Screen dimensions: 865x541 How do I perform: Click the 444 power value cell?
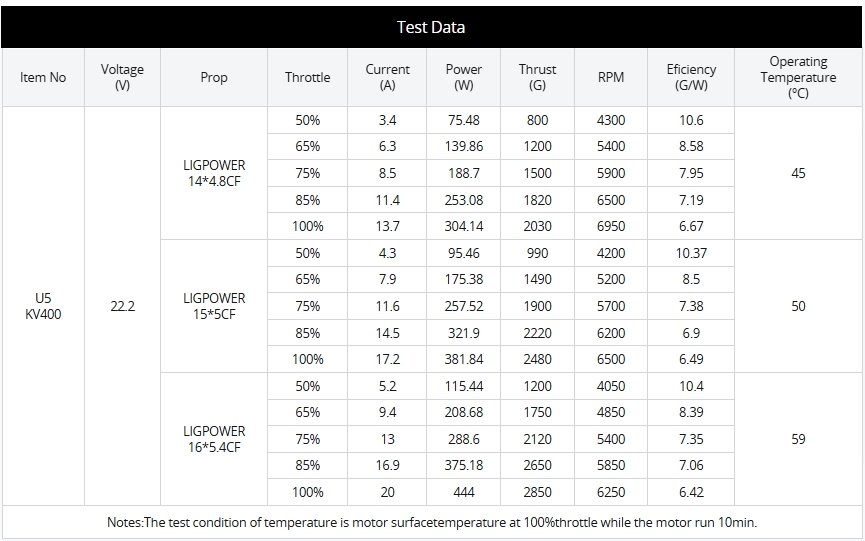point(463,492)
